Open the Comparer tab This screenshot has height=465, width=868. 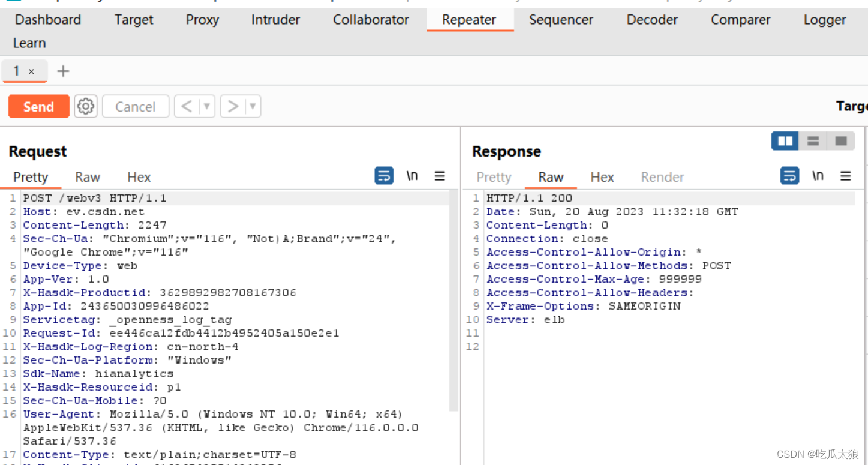pyautogui.click(x=741, y=20)
